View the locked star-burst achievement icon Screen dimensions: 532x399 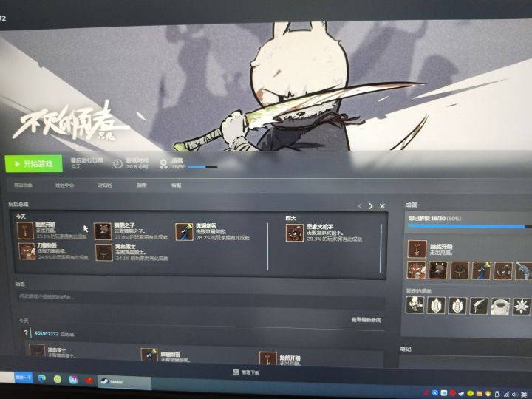(x=522, y=307)
